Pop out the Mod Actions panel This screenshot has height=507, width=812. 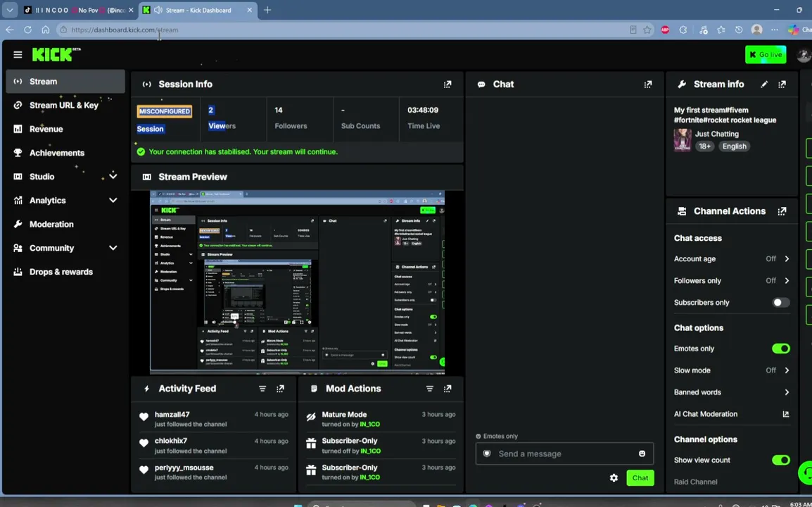click(448, 388)
